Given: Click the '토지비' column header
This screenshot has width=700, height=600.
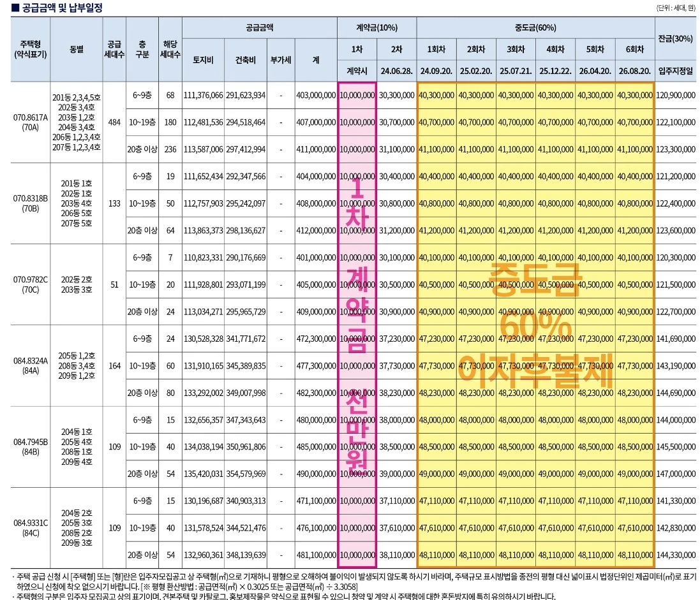Looking at the screenshot, I should [x=203, y=60].
